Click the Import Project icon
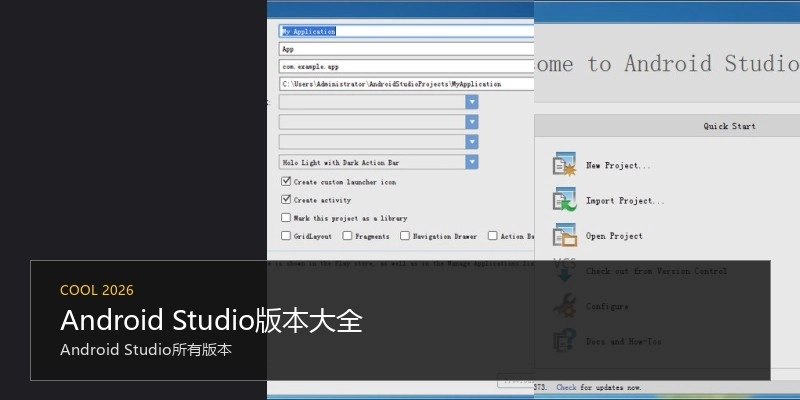This screenshot has height=400, width=800. point(564,199)
